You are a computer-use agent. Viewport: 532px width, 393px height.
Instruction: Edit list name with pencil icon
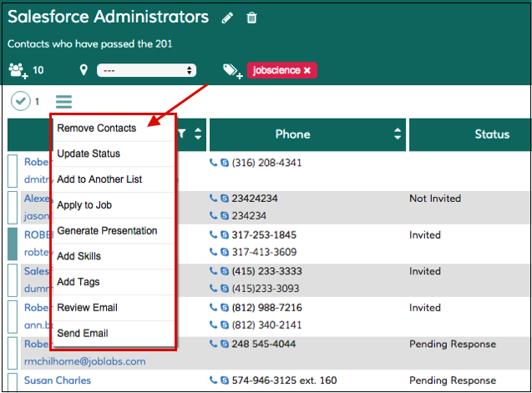[227, 18]
